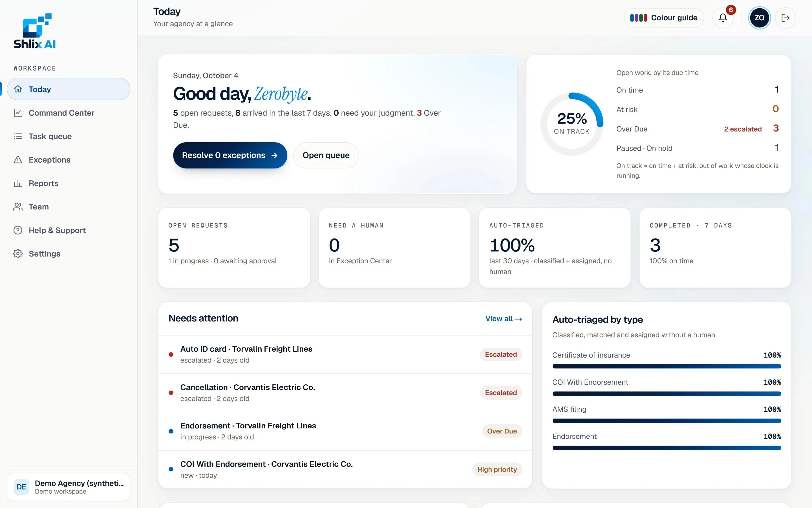Click the Help & Support question icon

point(18,230)
